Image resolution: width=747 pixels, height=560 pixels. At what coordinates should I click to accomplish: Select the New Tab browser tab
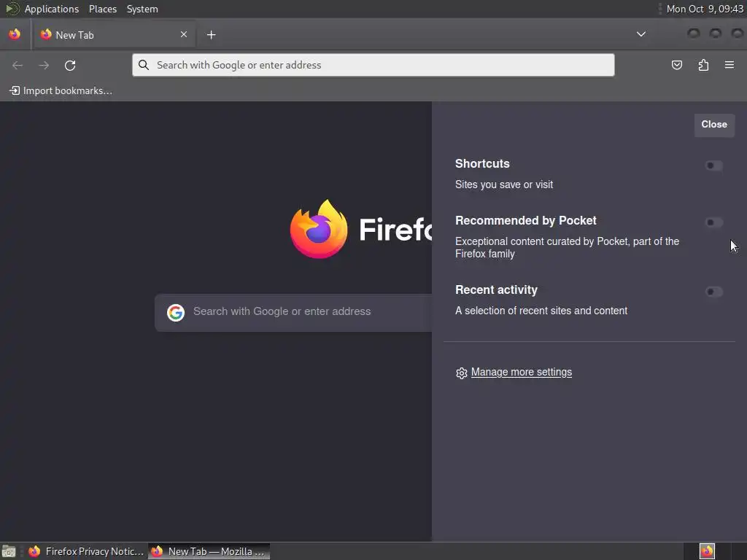pos(113,35)
